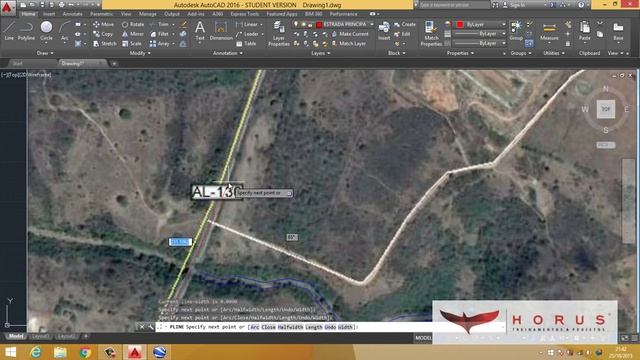Switch to the Drawing1 file tab
The image size is (640, 360).
tap(82, 64)
